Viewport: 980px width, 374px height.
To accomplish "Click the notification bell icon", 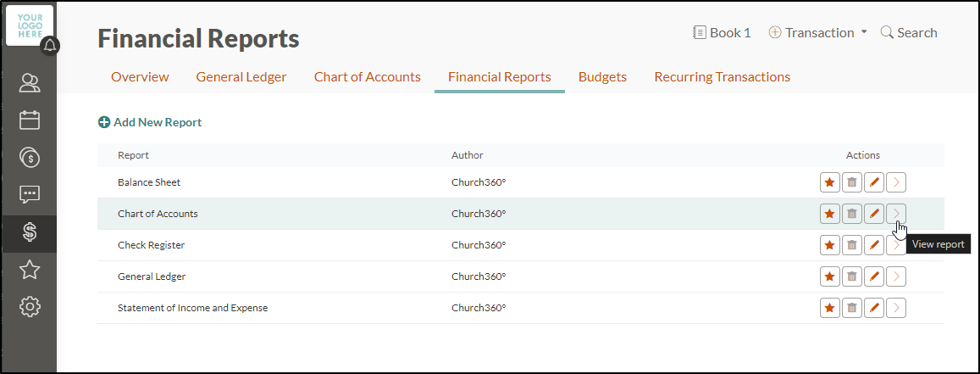I will pyautogui.click(x=50, y=45).
